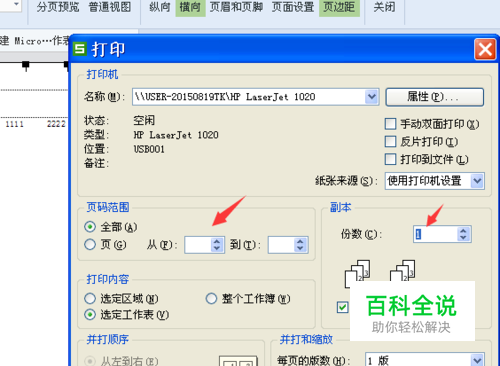Click the 份数(C) copies field
Viewport: 500px width, 366px height.
click(x=435, y=234)
